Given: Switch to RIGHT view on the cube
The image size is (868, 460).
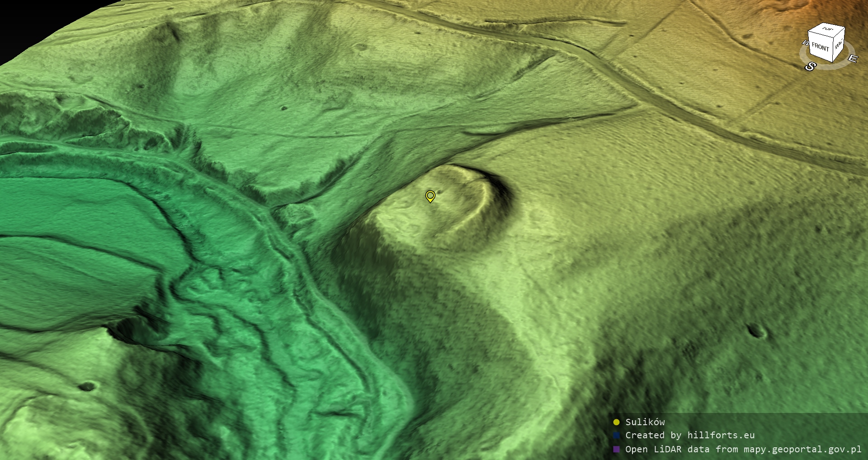Looking at the screenshot, I should (x=839, y=45).
